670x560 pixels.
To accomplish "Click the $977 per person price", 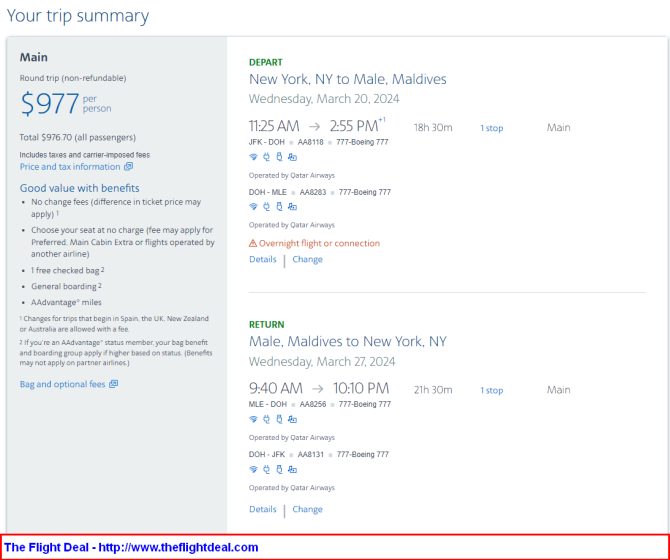I will (x=66, y=104).
